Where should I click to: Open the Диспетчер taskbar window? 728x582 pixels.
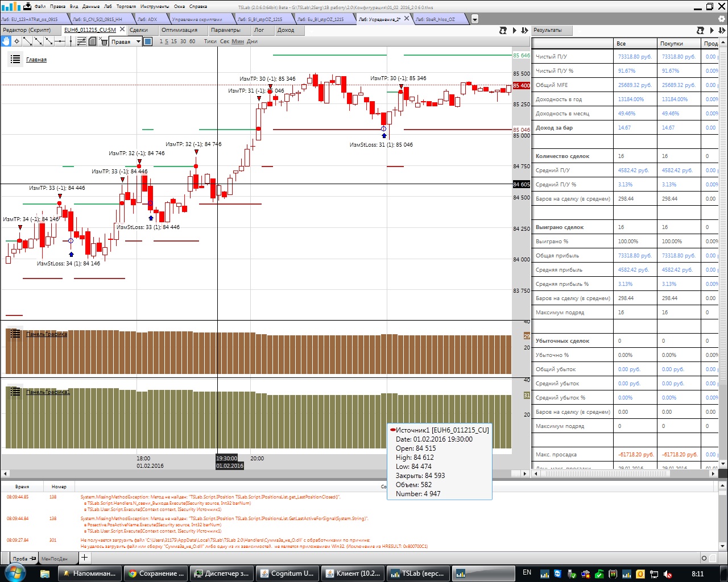222,573
